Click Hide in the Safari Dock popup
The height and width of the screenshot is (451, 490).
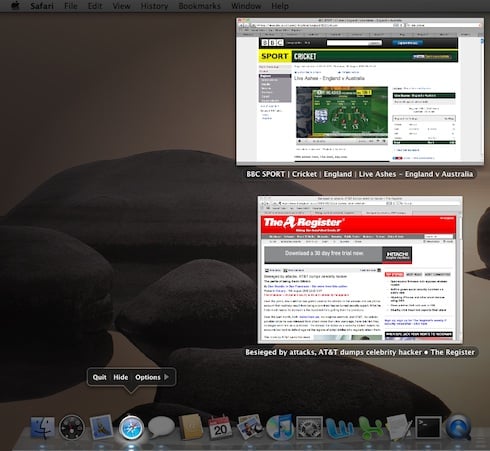click(121, 377)
